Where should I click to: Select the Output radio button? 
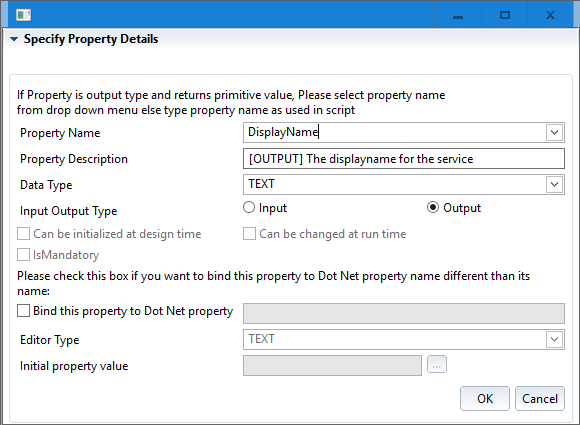pos(433,208)
